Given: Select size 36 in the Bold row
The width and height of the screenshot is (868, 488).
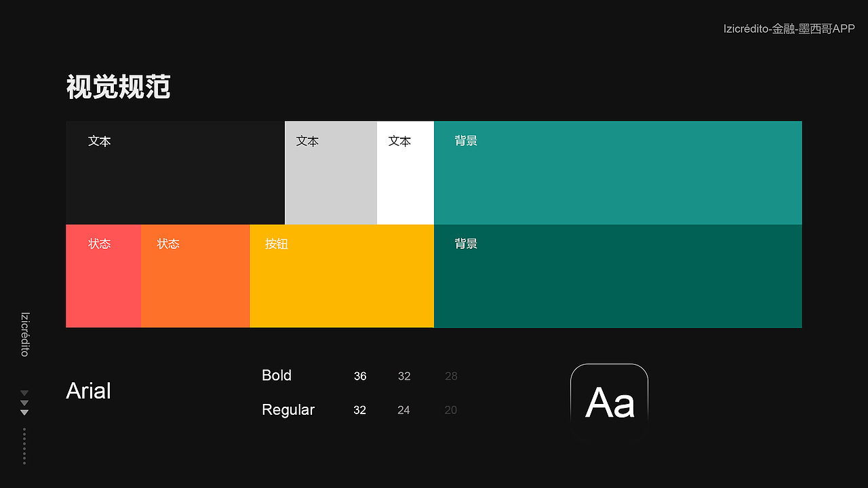Looking at the screenshot, I should (x=360, y=376).
